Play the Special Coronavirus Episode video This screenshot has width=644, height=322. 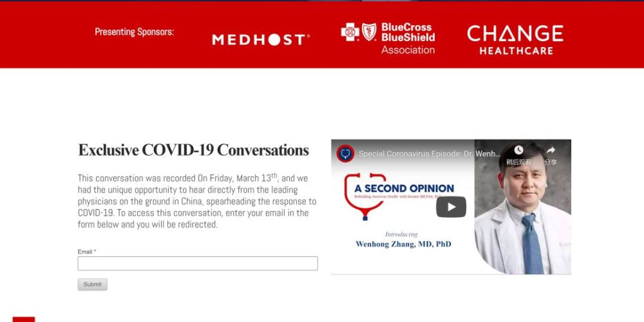tap(451, 207)
